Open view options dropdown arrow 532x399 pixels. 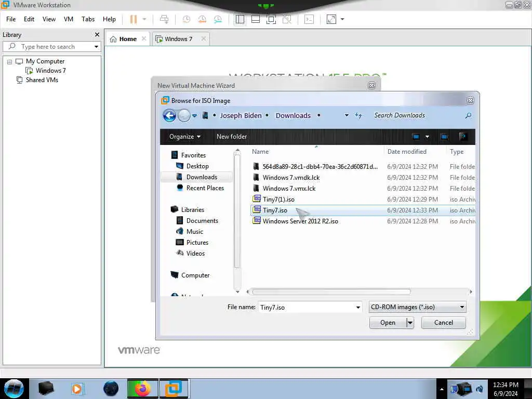pyautogui.click(x=427, y=137)
